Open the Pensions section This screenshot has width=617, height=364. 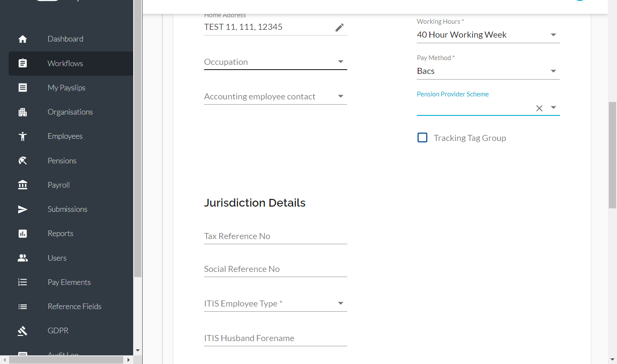tap(62, 161)
